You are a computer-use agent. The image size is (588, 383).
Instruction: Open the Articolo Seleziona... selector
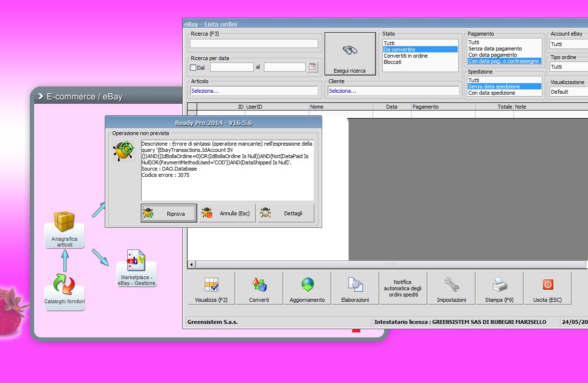click(x=254, y=90)
